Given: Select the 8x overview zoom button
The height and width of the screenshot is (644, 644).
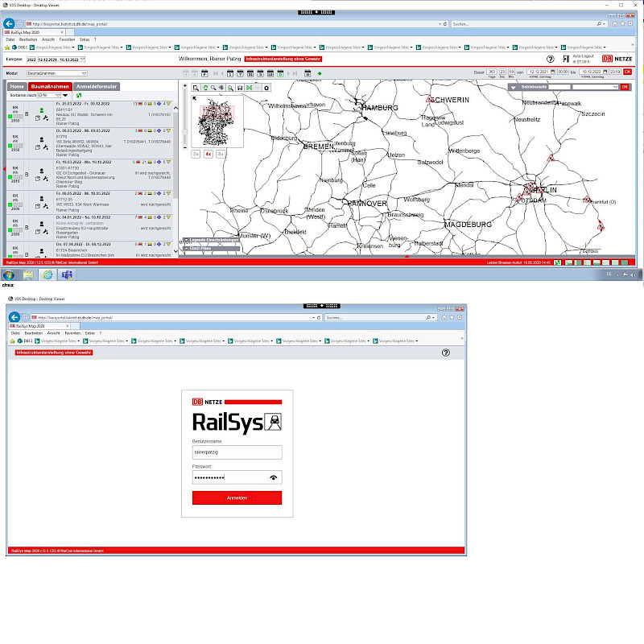Looking at the screenshot, I should [x=221, y=154].
